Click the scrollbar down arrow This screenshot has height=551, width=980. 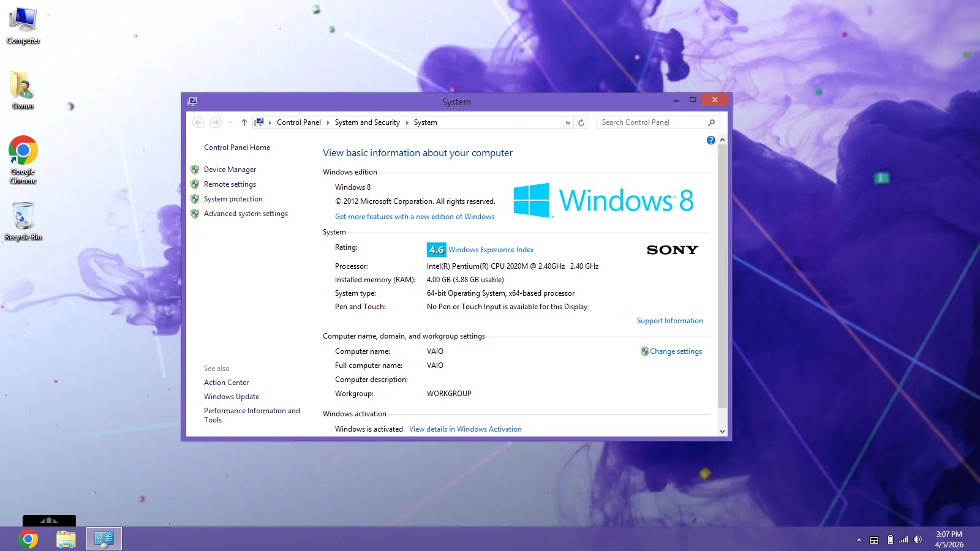point(722,431)
